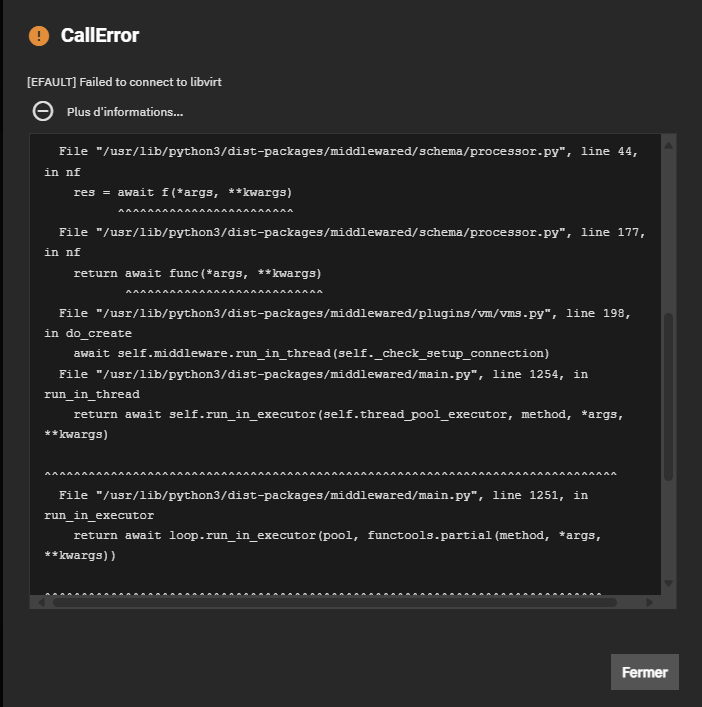Click the orange warning icon beside CallError
Viewport: 702px width, 707px height.
[x=39, y=36]
